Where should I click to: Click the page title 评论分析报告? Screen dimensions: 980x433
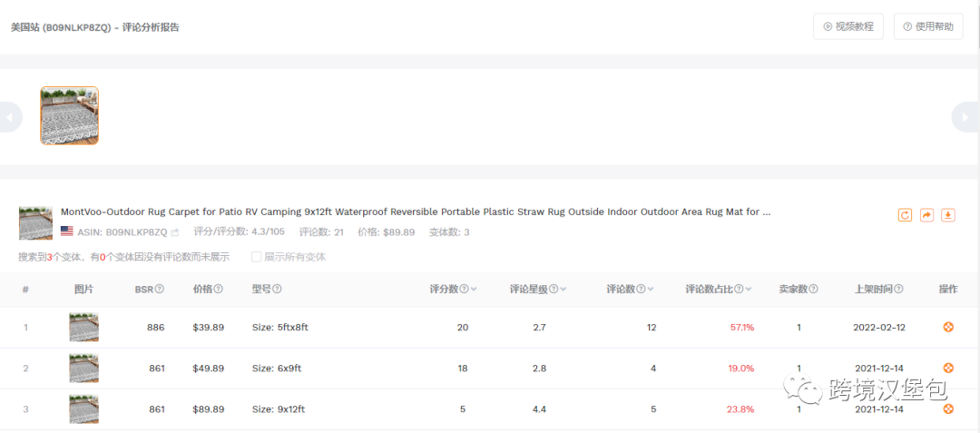151,27
